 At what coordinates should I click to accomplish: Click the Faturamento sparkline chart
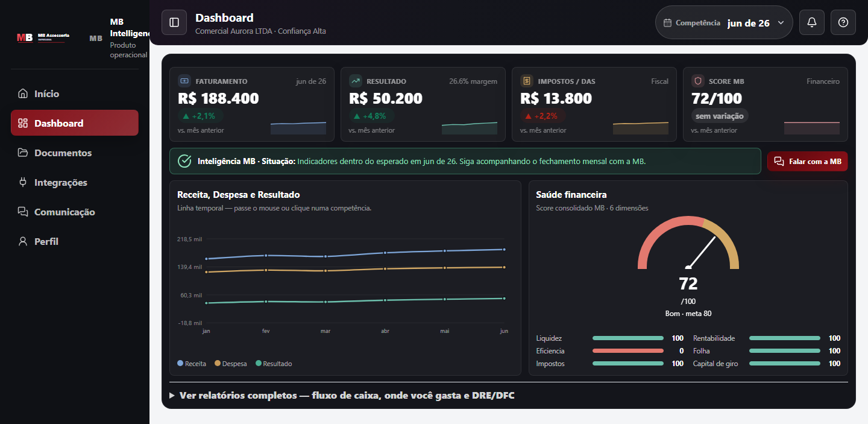point(298,127)
